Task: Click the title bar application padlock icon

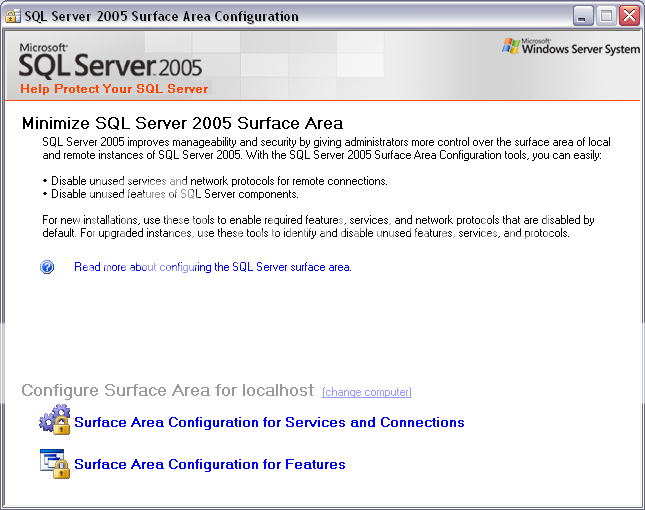Action: tap(12, 16)
